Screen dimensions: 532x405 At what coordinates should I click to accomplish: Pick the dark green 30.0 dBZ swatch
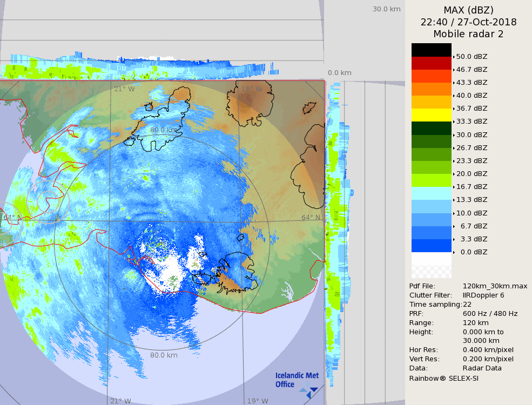[431, 128]
